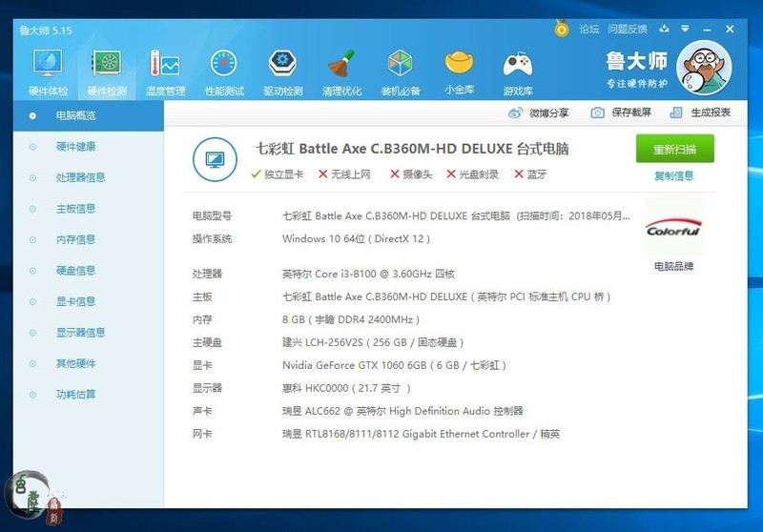
Task: Click network card RTL8168 text
Action: coord(421,434)
